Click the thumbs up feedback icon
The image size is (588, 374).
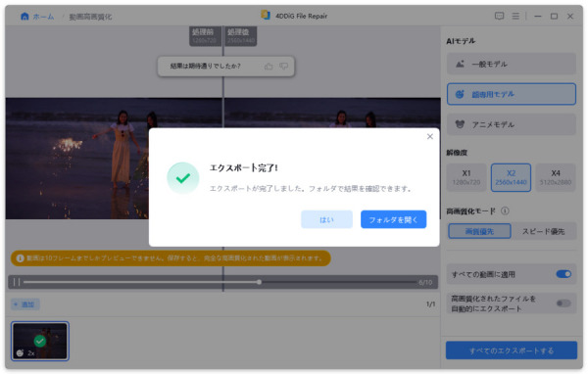coord(269,67)
